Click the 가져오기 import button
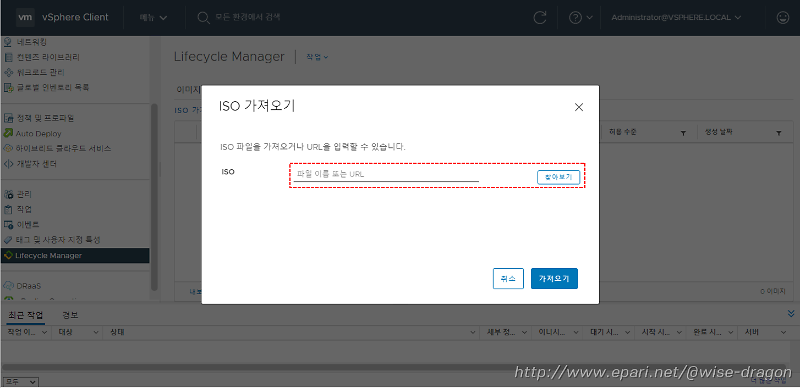This screenshot has height=388, width=800. (554, 279)
